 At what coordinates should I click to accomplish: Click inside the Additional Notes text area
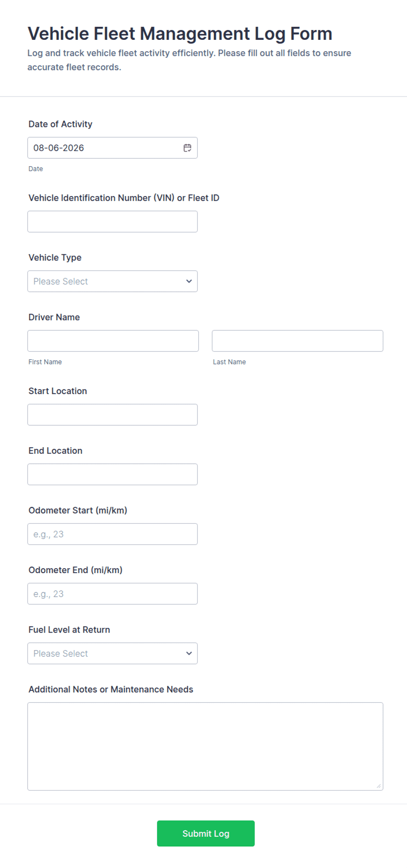(205, 746)
